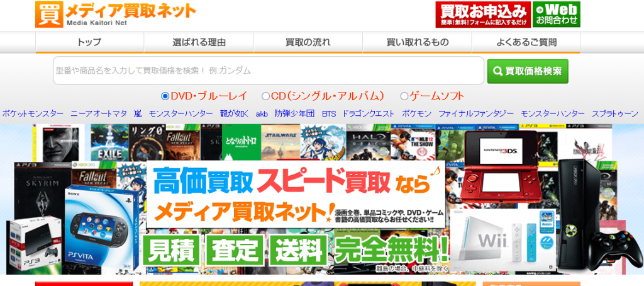The width and height of the screenshot is (644, 286).
Task: Open the 買取の流れ navigation tab
Action: 308,42
